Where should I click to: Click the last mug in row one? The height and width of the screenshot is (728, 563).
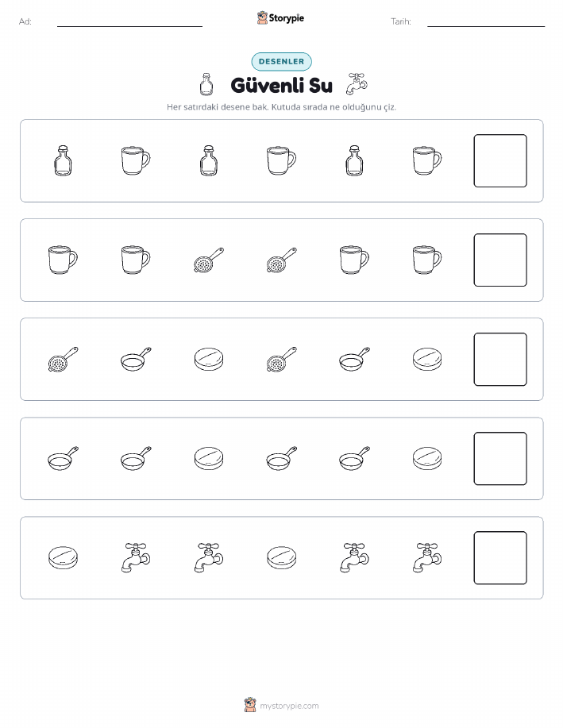(x=427, y=160)
